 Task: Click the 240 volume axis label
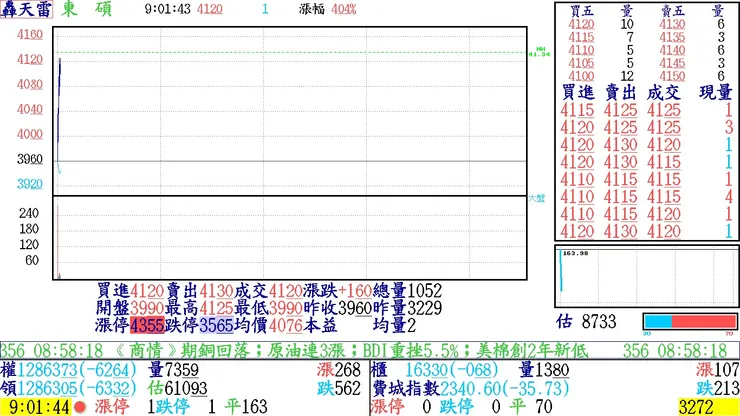(29, 213)
